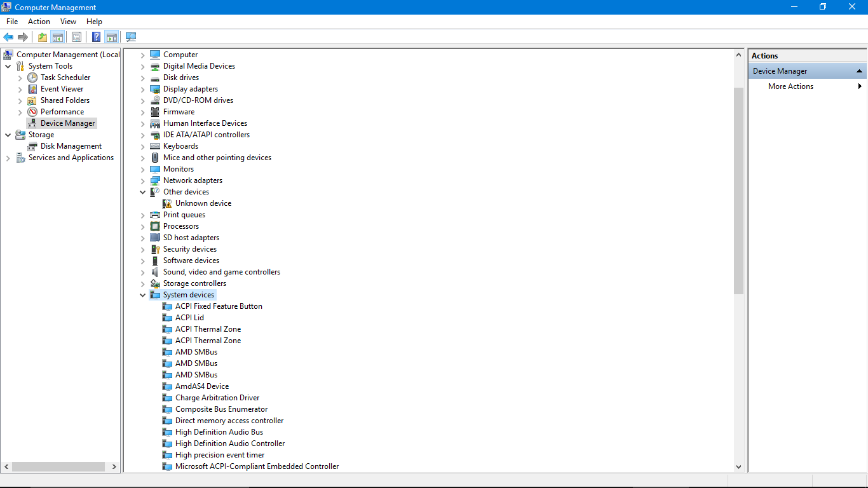Screen dimensions: 868x488
Task: Scan for hardware changes toolbar icon
Action: click(x=131, y=37)
